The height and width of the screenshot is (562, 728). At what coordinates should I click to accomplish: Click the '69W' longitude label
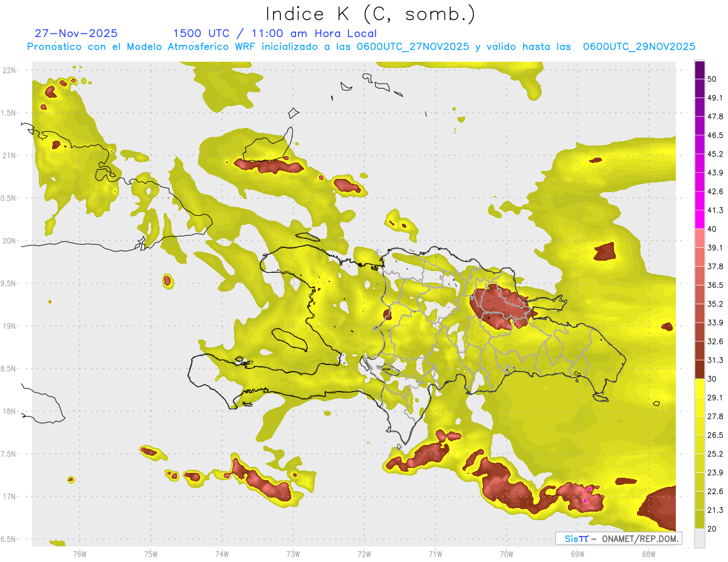tap(577, 554)
